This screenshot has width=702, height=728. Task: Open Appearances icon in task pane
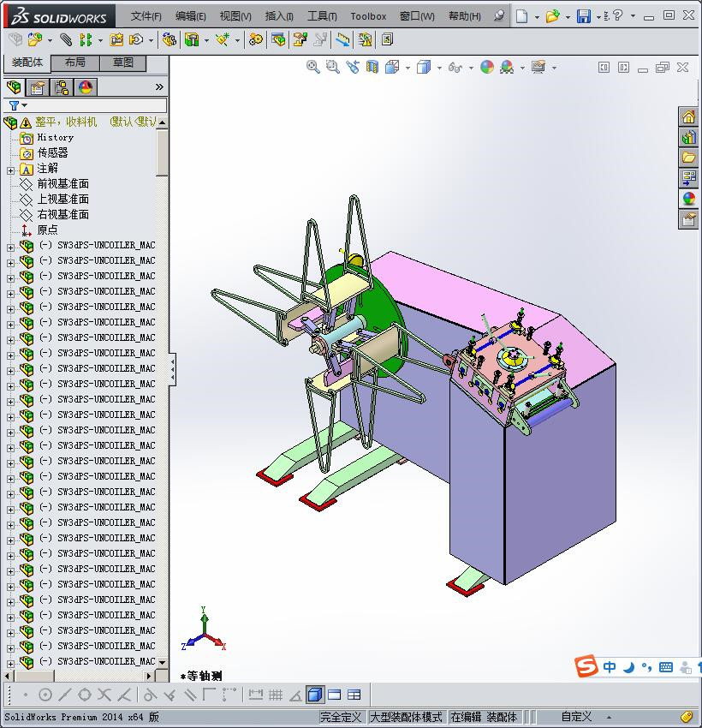point(688,198)
